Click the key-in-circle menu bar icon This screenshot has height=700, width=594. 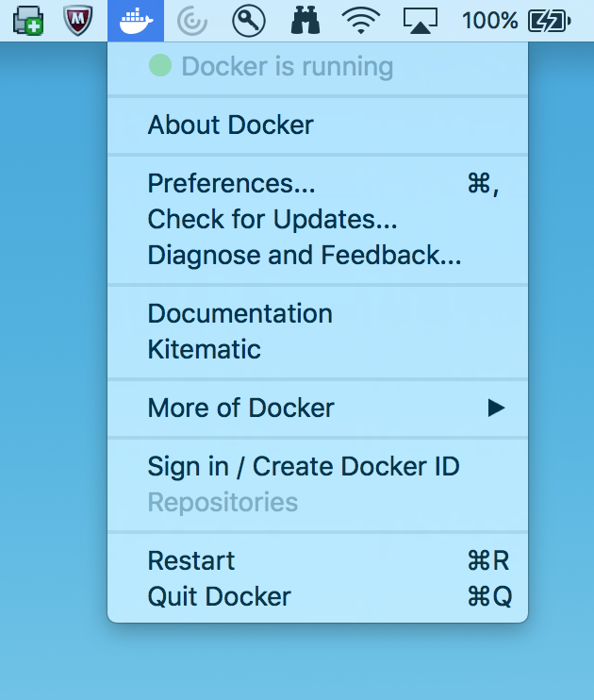(248, 20)
